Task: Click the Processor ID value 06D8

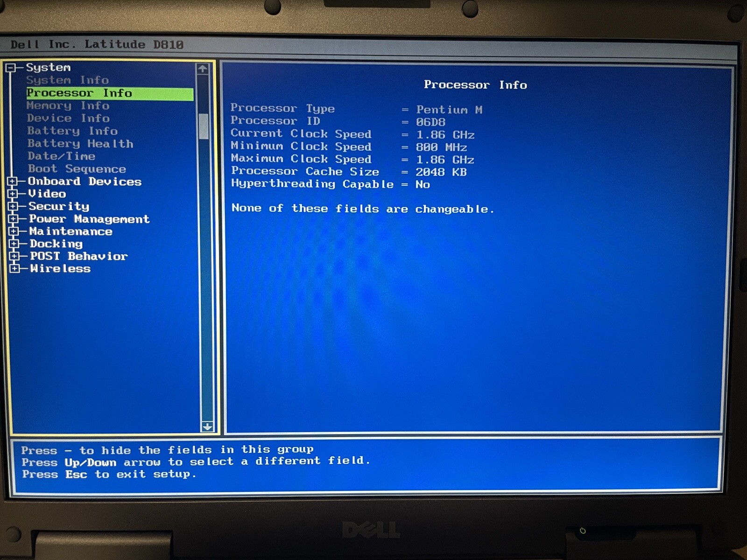Action: [x=430, y=122]
